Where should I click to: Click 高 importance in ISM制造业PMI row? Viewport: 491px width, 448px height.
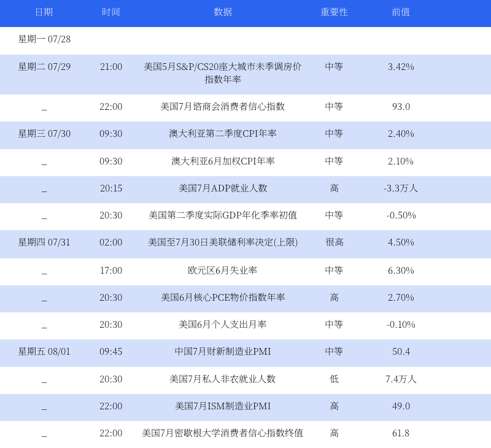point(334,406)
